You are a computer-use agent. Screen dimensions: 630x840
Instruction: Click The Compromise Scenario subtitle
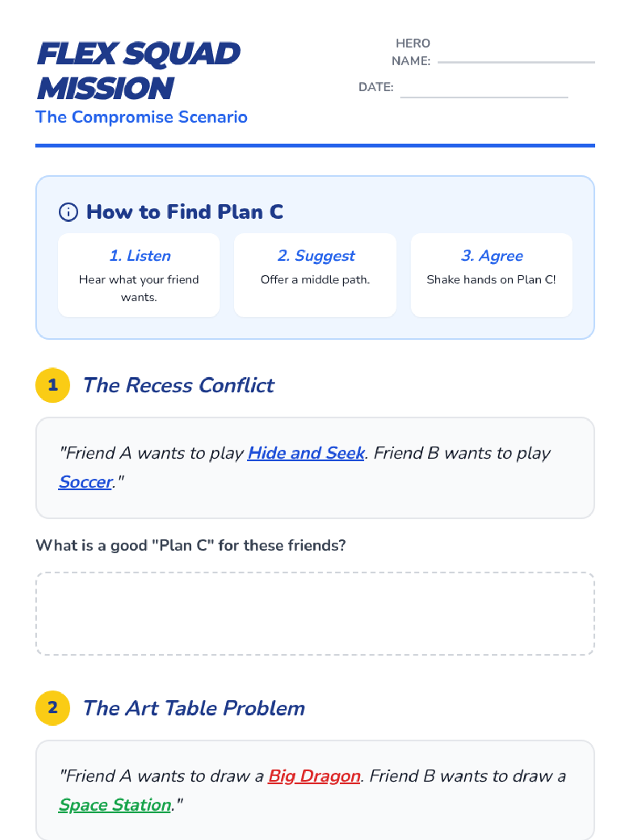141,117
